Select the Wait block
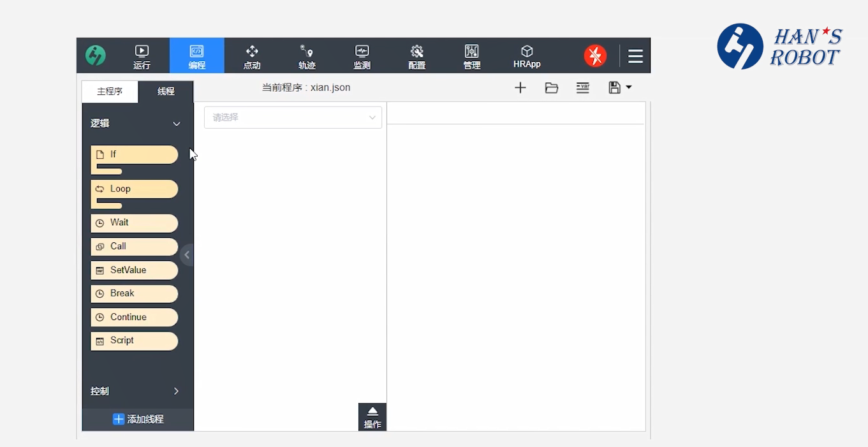The height and width of the screenshot is (447, 868). click(x=134, y=223)
